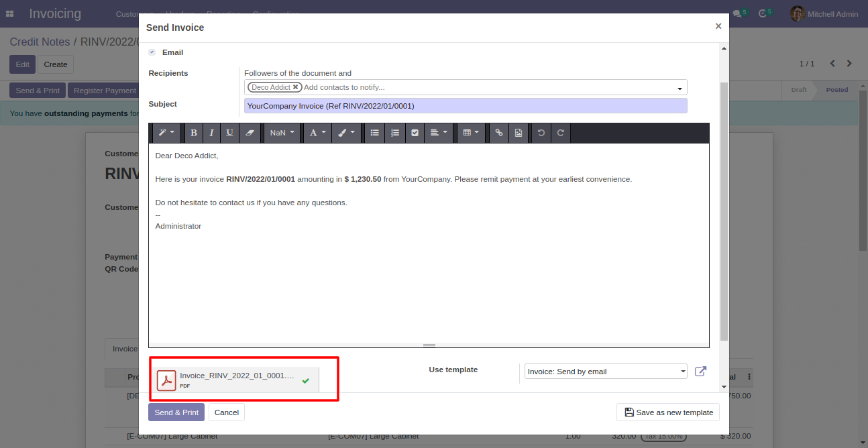Click the eraser remove-format icon
Viewport: 868px width, 448px height.
tap(250, 133)
